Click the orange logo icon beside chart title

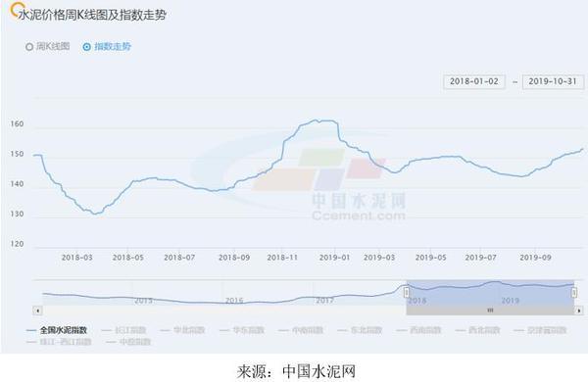tap(15, 9)
